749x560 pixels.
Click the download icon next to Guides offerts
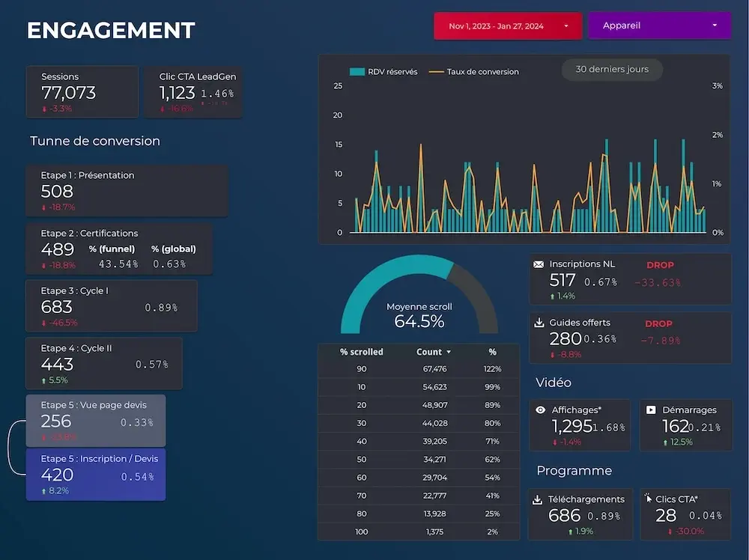click(x=539, y=323)
